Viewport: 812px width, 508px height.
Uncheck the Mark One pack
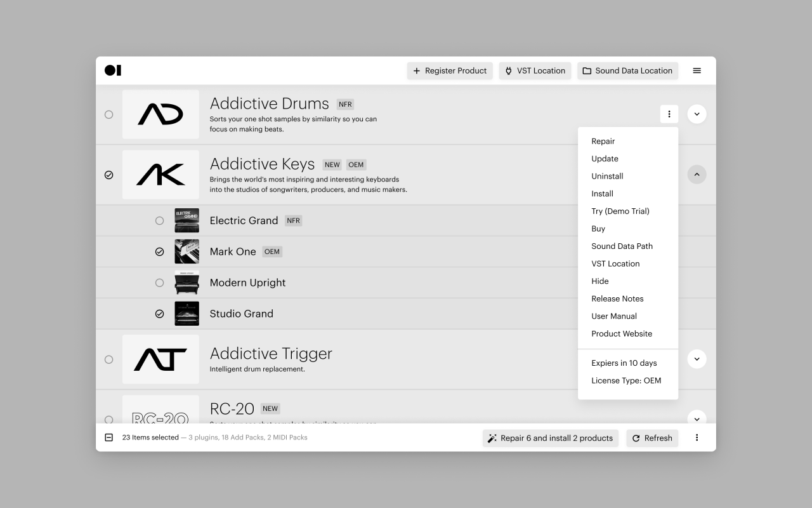pyautogui.click(x=159, y=251)
